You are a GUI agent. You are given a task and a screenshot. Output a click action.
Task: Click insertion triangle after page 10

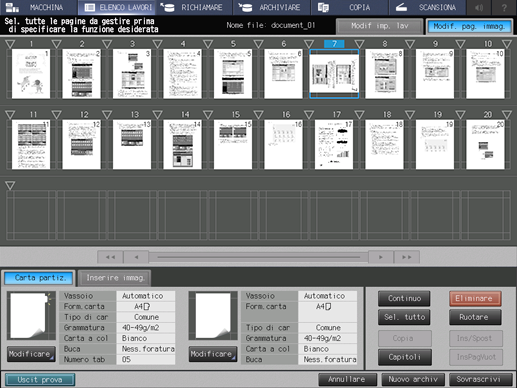pos(507,44)
